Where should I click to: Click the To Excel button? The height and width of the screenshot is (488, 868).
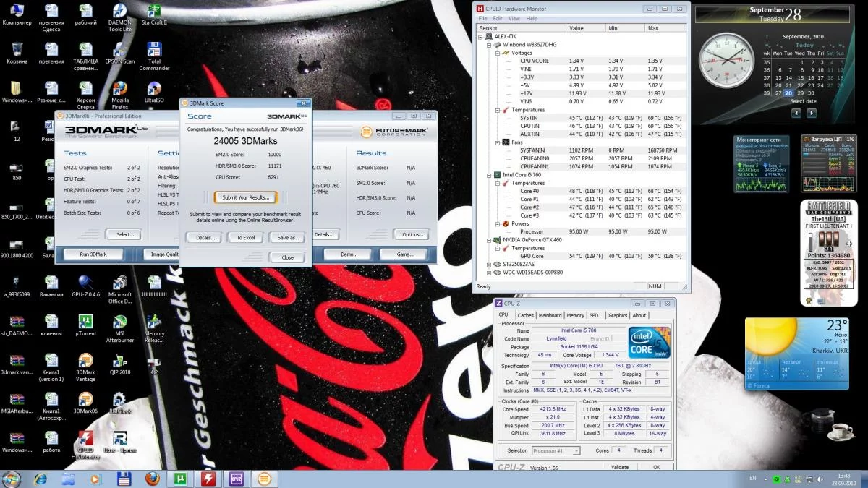[x=246, y=237]
